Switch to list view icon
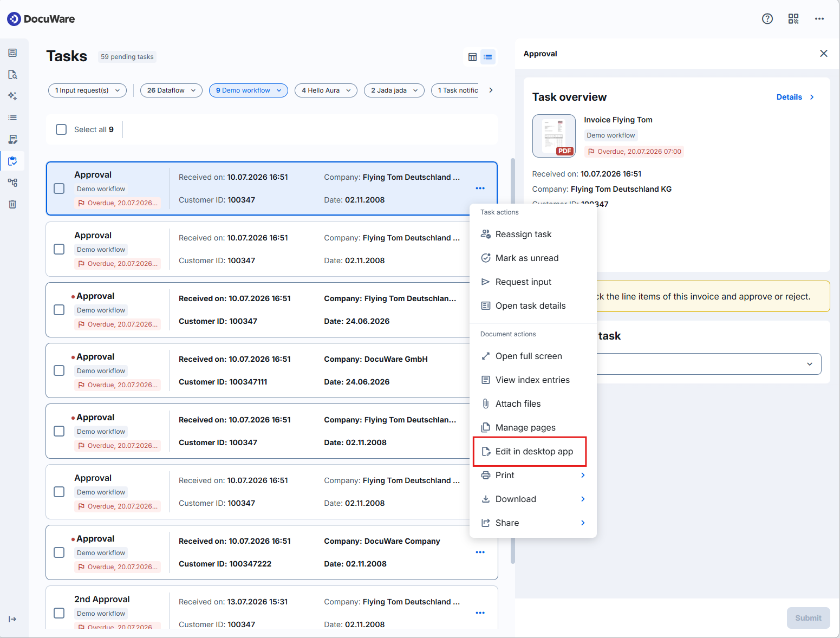Screen dimensions: 840x638 488,57
